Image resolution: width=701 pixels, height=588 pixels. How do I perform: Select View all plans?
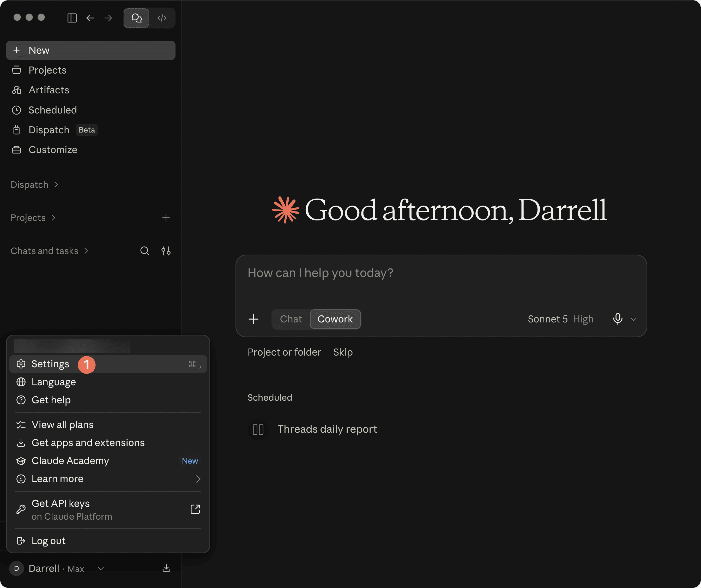[x=108, y=425]
